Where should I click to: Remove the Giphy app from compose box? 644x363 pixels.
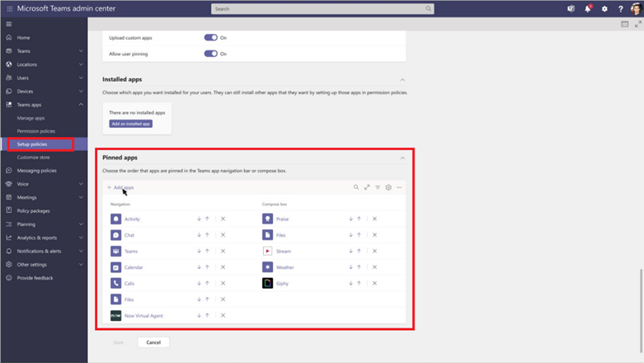(x=374, y=283)
